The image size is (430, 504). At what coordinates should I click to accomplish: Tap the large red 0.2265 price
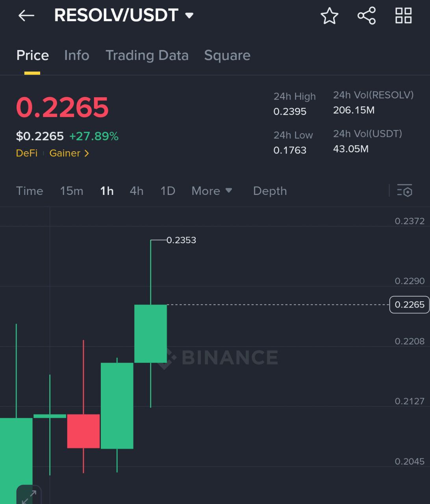tap(62, 107)
